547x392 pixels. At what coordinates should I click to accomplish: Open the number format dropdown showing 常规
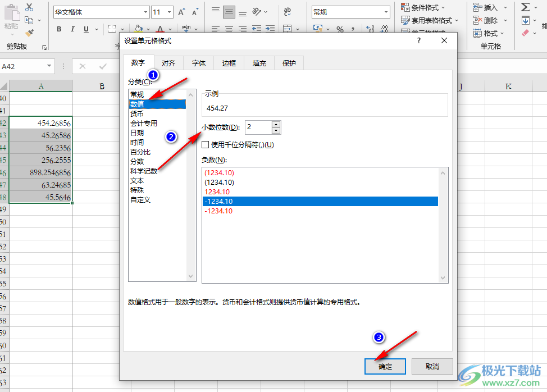coord(386,12)
